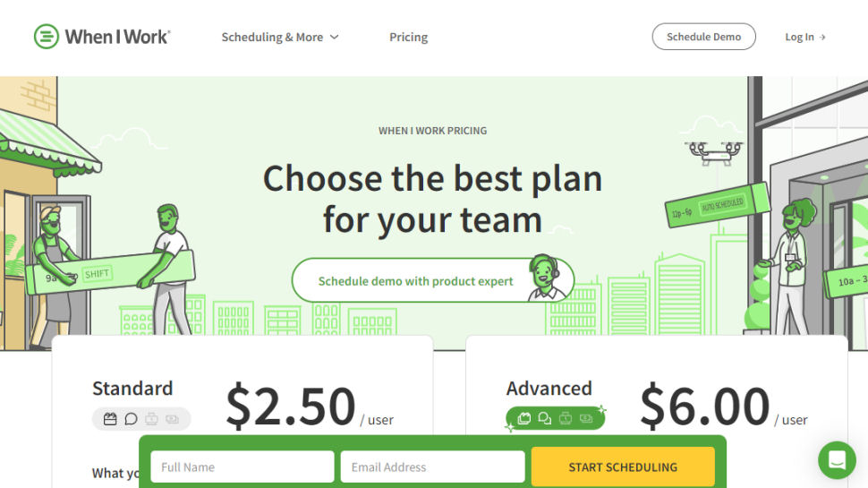This screenshot has width=868, height=488.
Task: Click the Standard plan time clock icon
Action: click(152, 419)
